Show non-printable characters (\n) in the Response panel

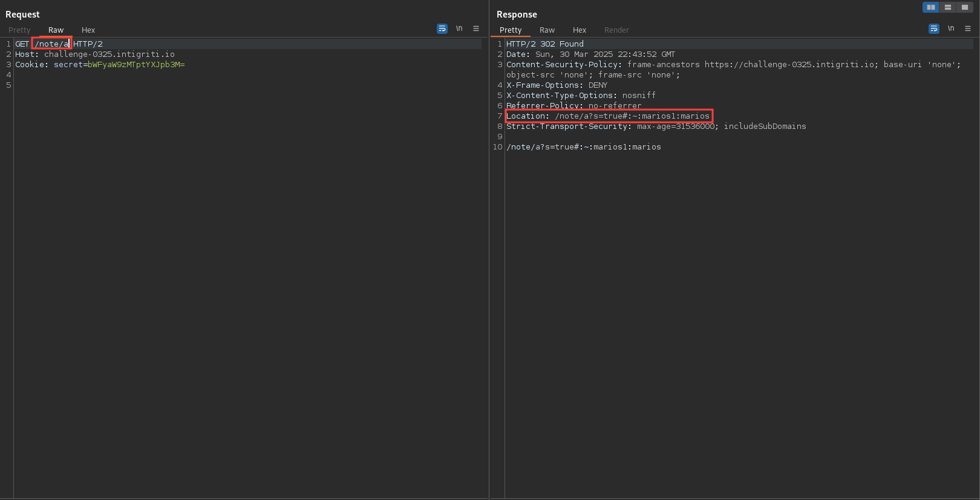[x=951, y=28]
